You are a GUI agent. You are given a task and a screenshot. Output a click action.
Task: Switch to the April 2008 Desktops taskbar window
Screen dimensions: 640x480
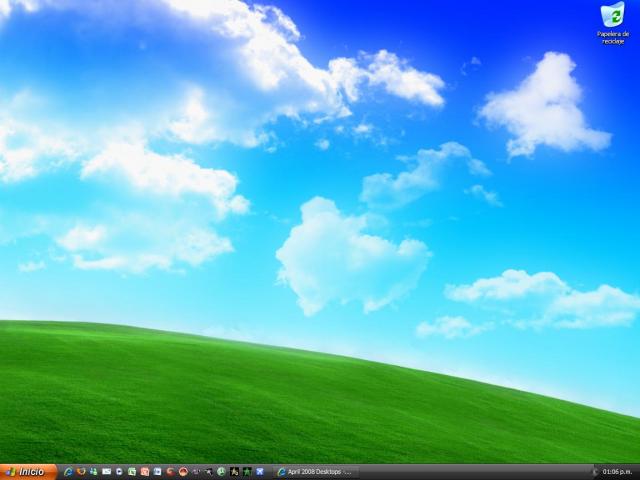[x=316, y=472]
